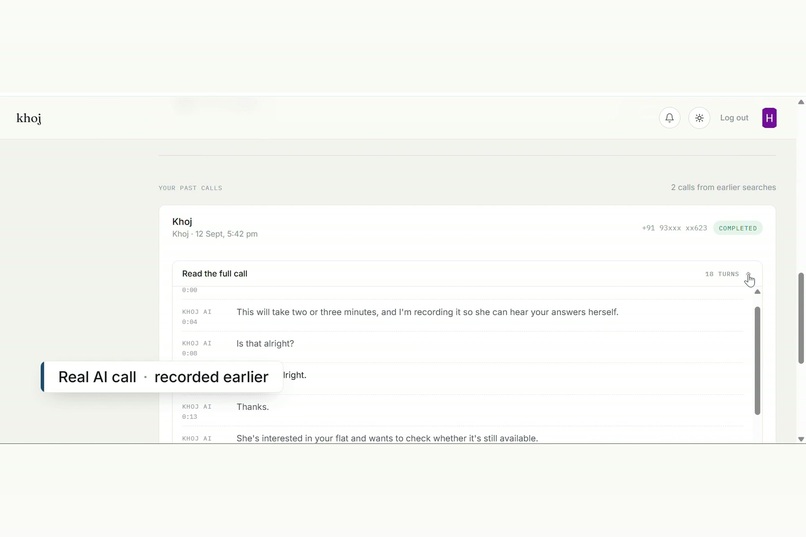This screenshot has height=537, width=806.
Task: Select the 'Is that alright?' transcript line
Action: point(265,344)
